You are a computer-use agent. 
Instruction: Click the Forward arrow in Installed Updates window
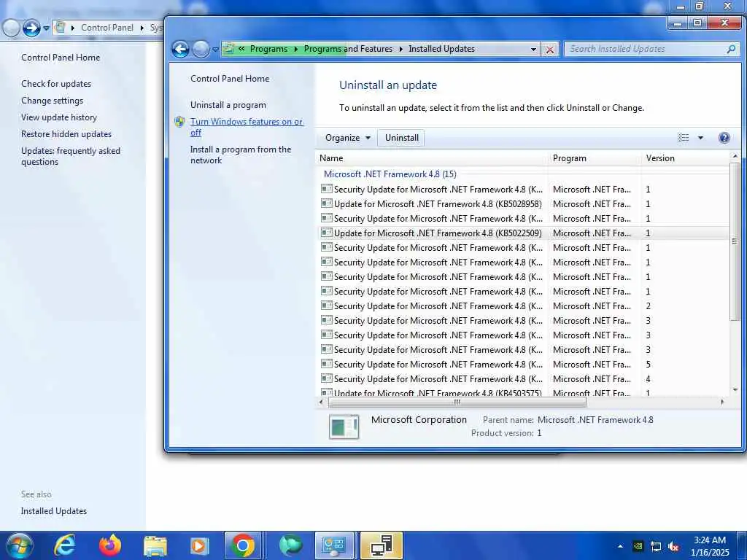201,49
